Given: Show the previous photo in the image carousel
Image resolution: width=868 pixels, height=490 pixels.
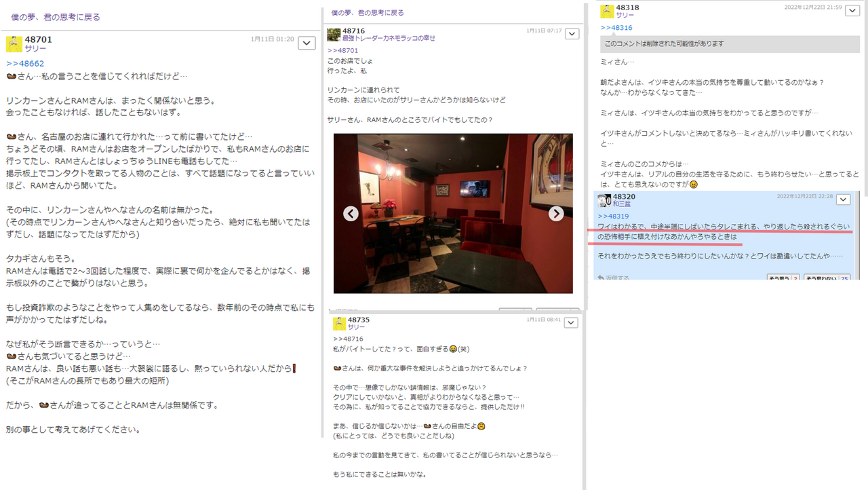Looking at the screenshot, I should [x=351, y=214].
